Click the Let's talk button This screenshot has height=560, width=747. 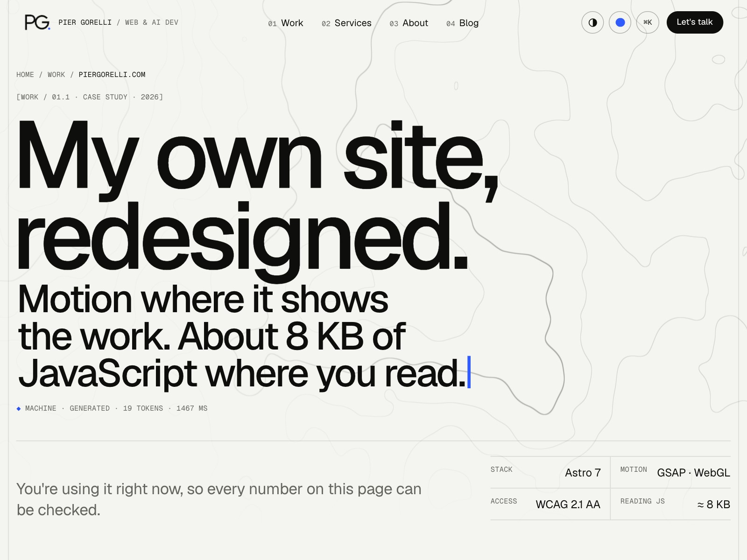pyautogui.click(x=695, y=22)
